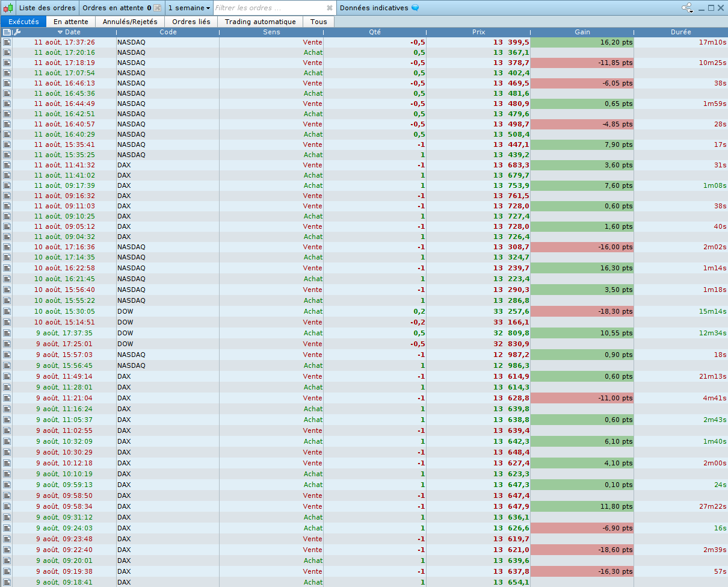The width and height of the screenshot is (728, 587).
Task: Open details icon for the 9 août 11:21:04 order
Action: 7,398
